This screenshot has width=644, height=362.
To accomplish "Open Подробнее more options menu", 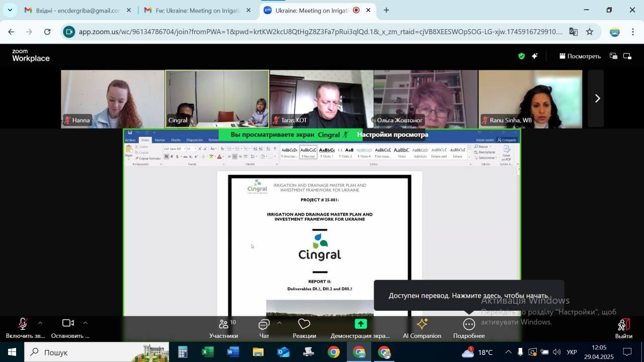I will coord(469,328).
